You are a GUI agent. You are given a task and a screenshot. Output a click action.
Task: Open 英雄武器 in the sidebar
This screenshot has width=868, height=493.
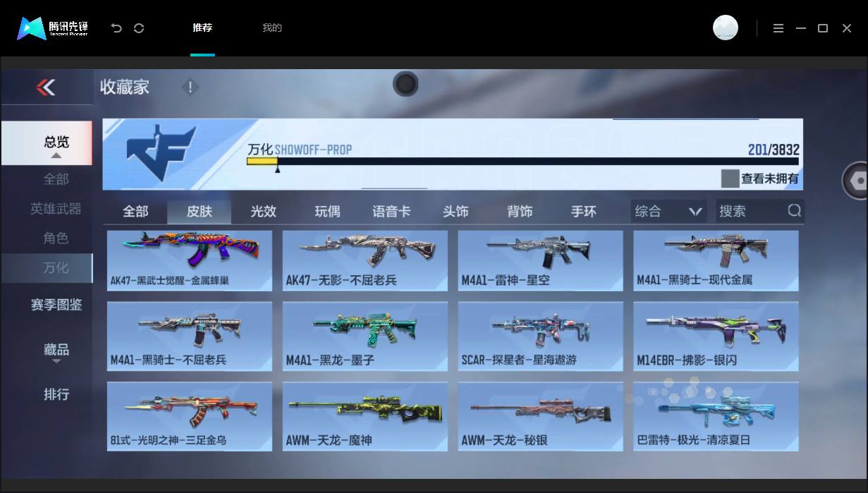click(x=56, y=209)
